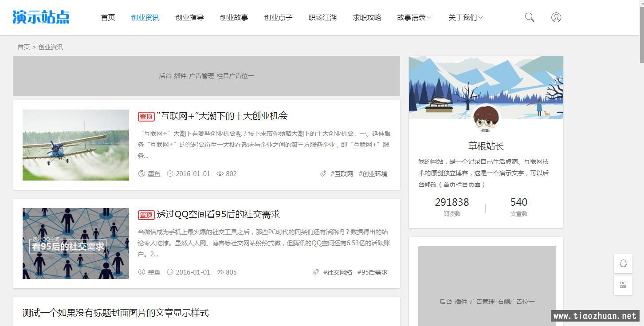Click the tag icon beside #互联网
Image resolution: width=644 pixels, height=326 pixels.
tap(323, 174)
